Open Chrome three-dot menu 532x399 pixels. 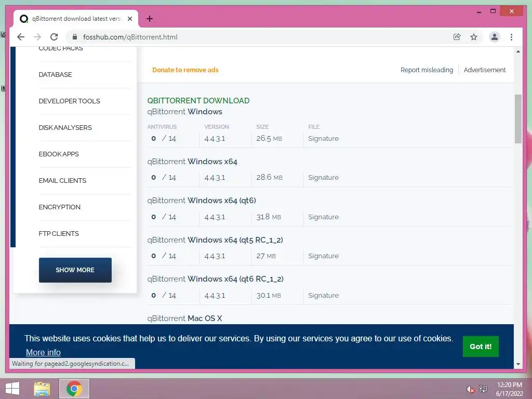[x=511, y=37]
